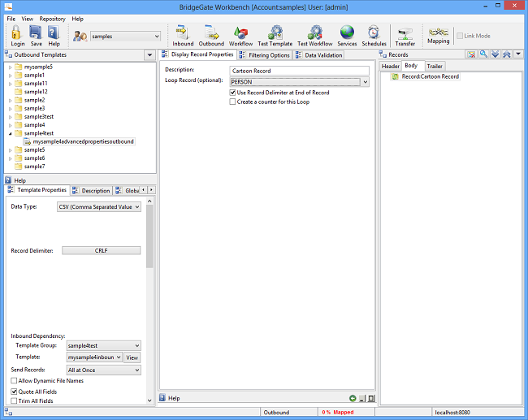The image size is (528, 420).
Task: Collapse the sample4test folder
Action: tap(10, 133)
